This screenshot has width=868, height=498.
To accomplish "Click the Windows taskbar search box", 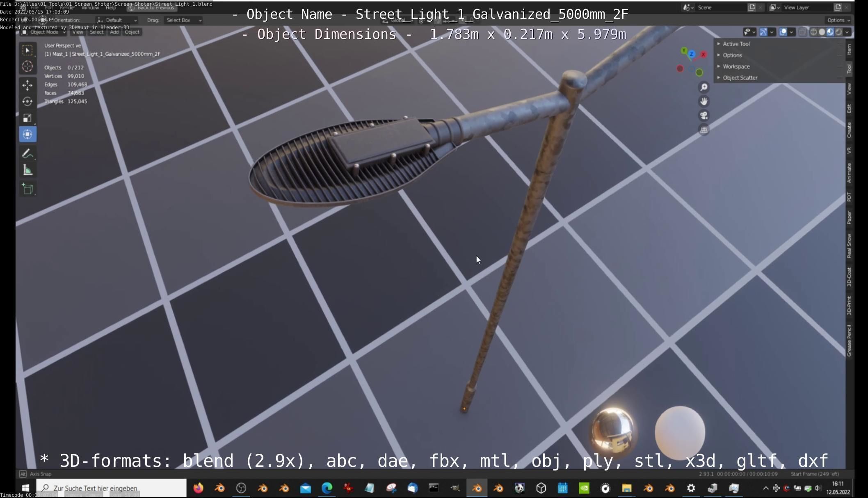I will point(111,488).
